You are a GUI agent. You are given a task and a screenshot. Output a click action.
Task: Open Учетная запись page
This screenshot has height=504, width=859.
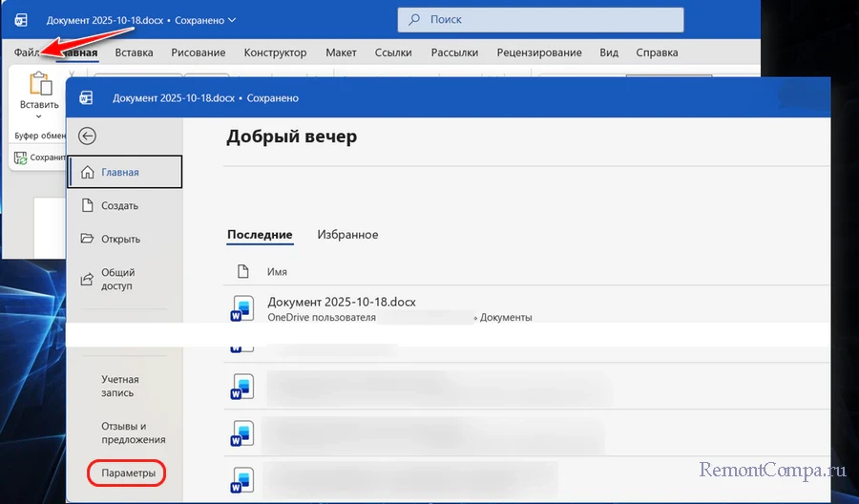click(120, 386)
